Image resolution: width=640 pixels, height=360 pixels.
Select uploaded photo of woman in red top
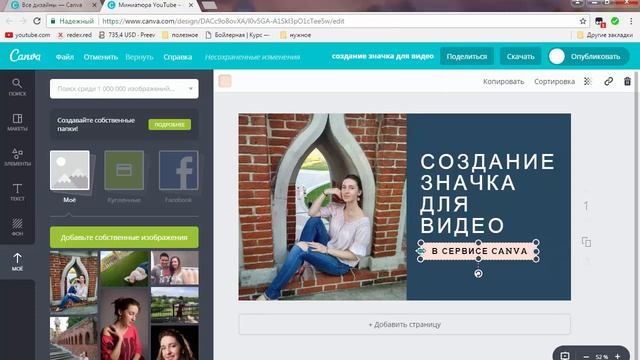pyautogui.click(x=124, y=324)
